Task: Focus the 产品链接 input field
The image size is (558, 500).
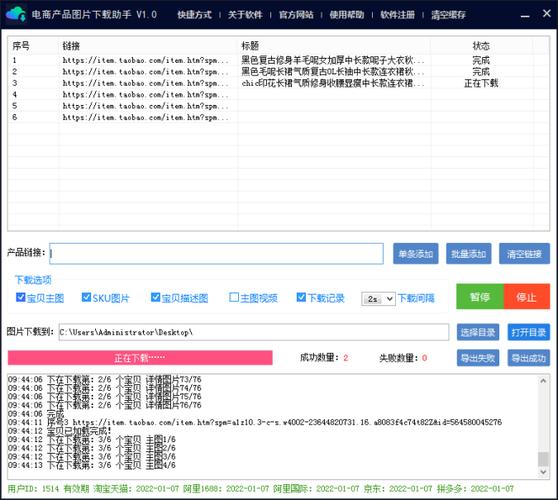Action: [216, 254]
